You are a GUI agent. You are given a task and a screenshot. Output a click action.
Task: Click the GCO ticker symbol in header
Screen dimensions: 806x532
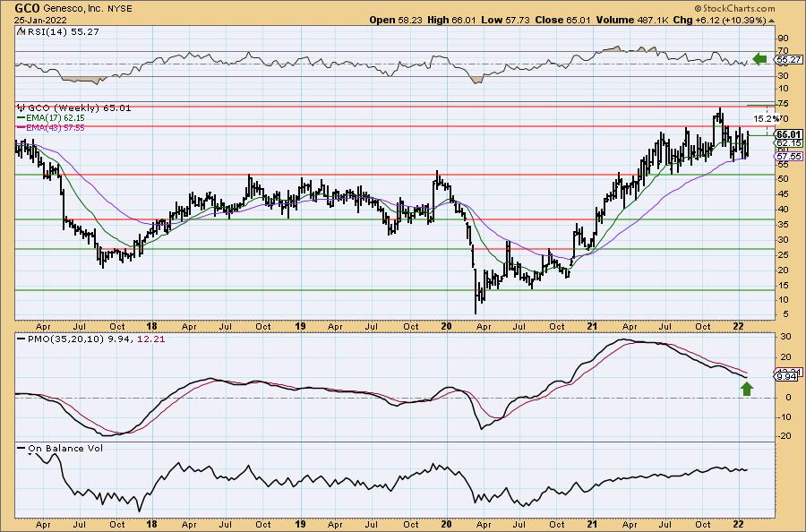coord(27,8)
